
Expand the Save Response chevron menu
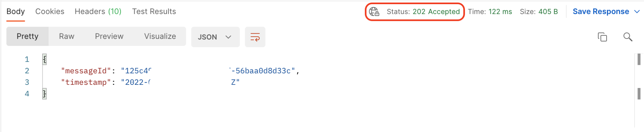click(637, 12)
